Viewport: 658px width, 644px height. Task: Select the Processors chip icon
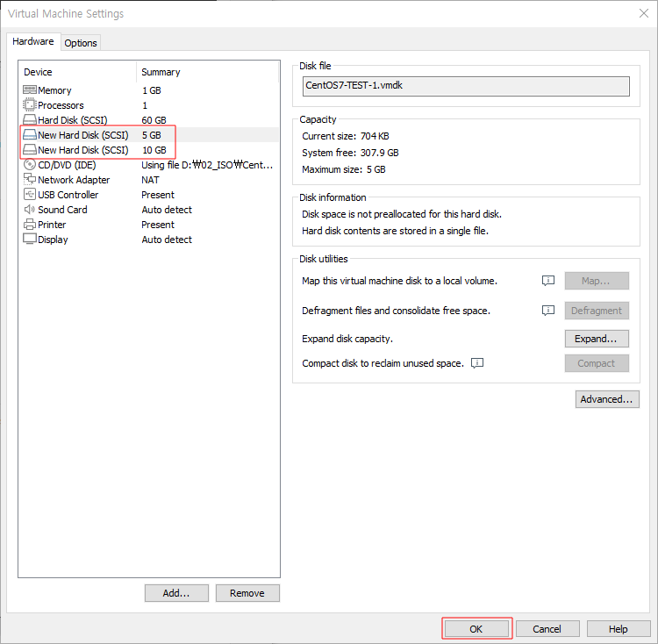(x=29, y=104)
